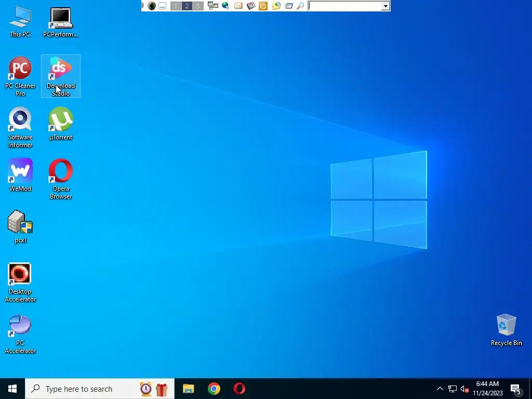Select the Desktop Accelerator shortcut

point(20,282)
